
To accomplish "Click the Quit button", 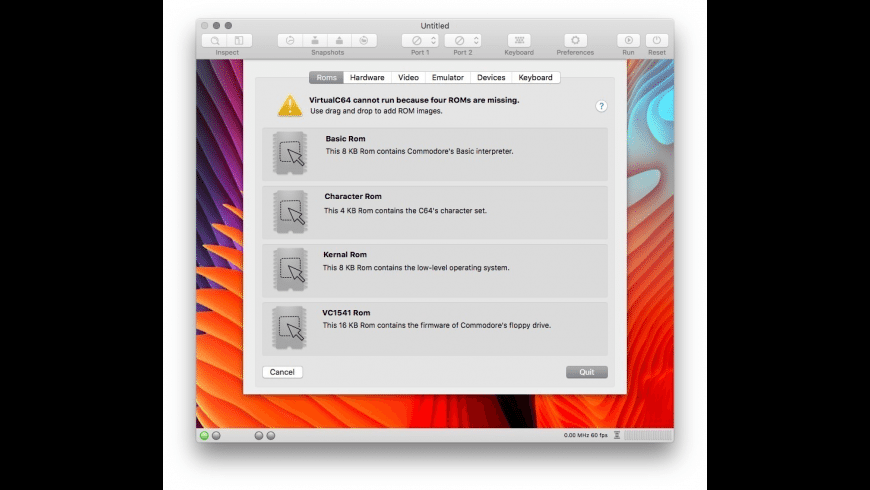I will point(587,372).
